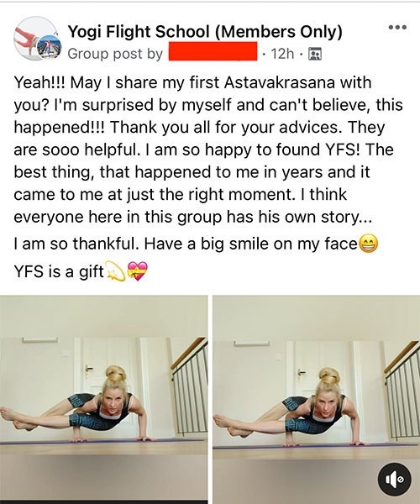Open Yogi Flight School (Members Only) group
Viewport: 420px width, 504px height.
(x=205, y=32)
